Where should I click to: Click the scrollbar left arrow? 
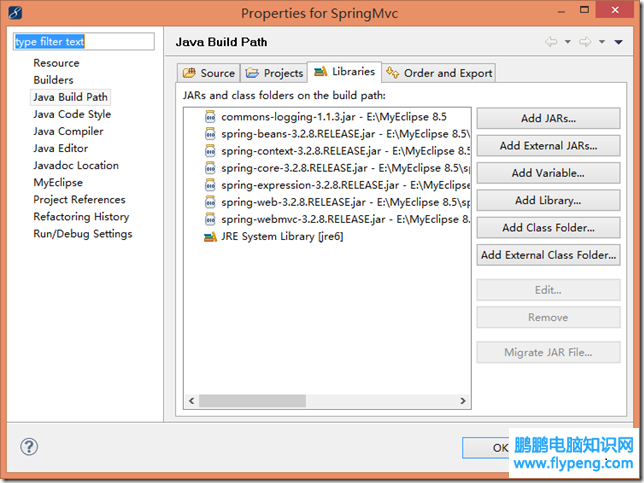191,400
